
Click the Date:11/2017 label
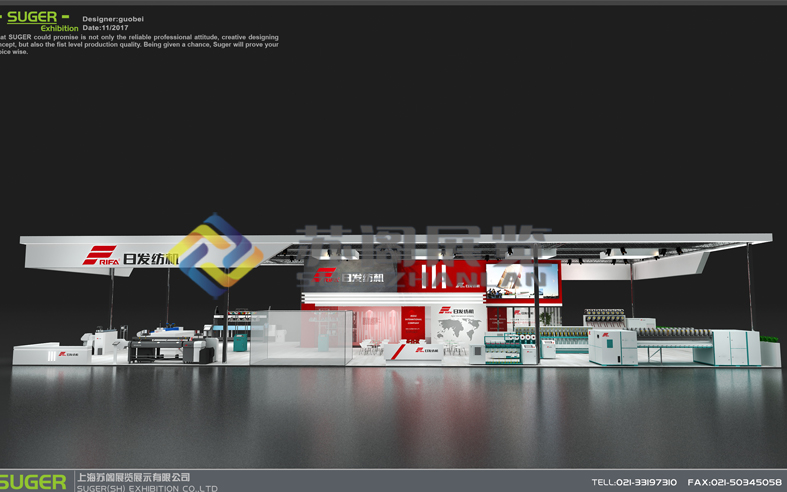tap(105, 28)
